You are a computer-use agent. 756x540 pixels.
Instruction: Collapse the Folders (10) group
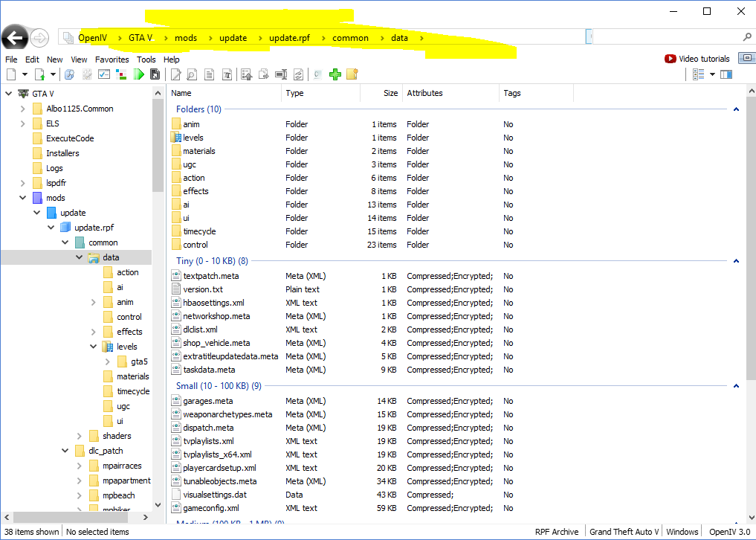point(736,109)
